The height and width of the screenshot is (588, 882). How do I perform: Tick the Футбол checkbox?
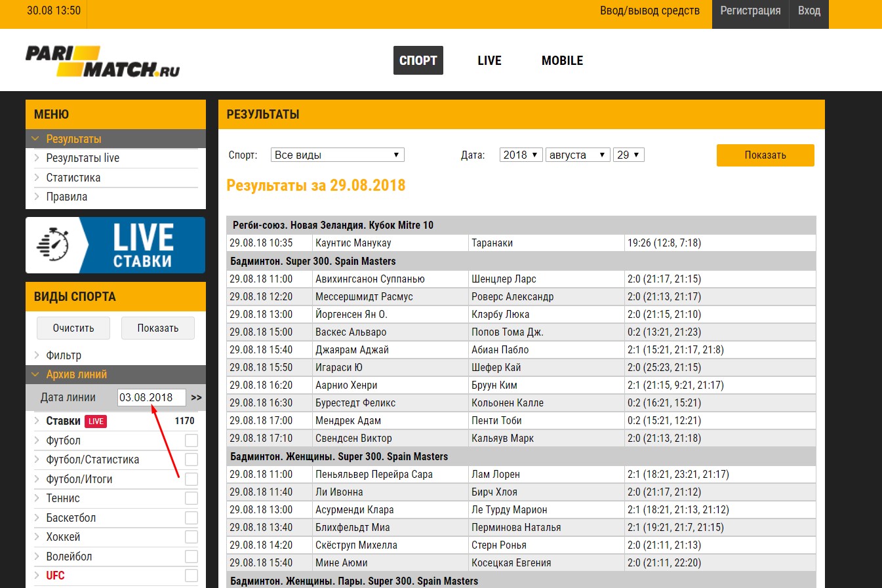pyautogui.click(x=191, y=441)
